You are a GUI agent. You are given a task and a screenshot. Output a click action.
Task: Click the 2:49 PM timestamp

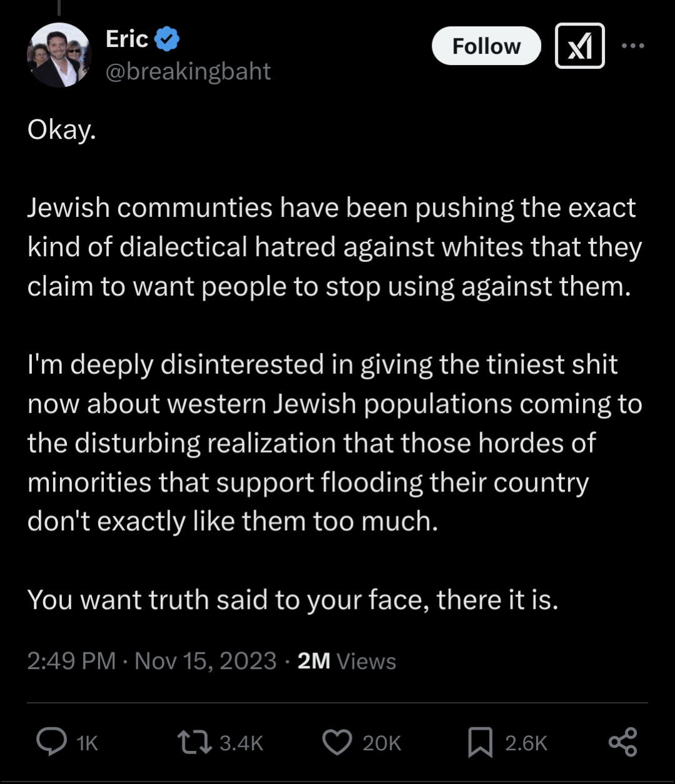click(71, 661)
